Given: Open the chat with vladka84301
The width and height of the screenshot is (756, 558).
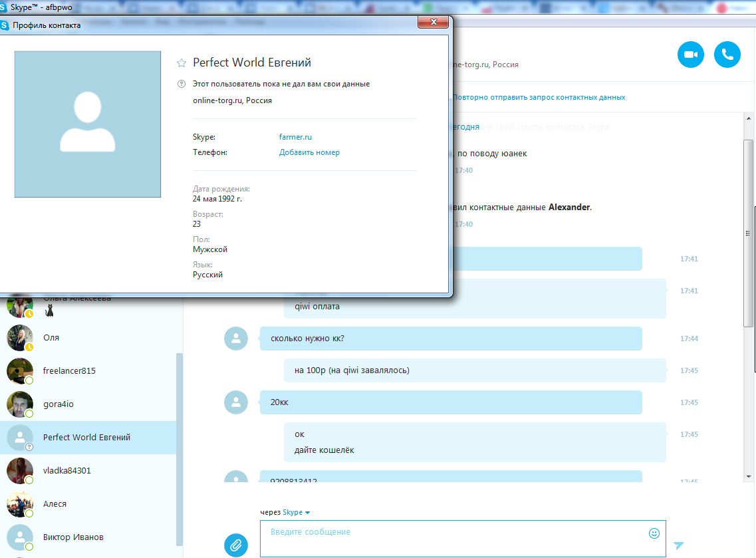Looking at the screenshot, I should coord(88,471).
